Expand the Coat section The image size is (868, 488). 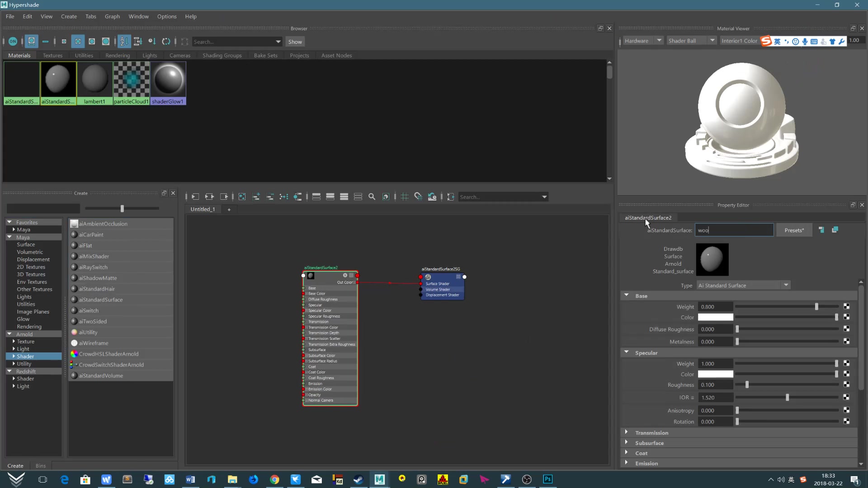[x=627, y=453]
